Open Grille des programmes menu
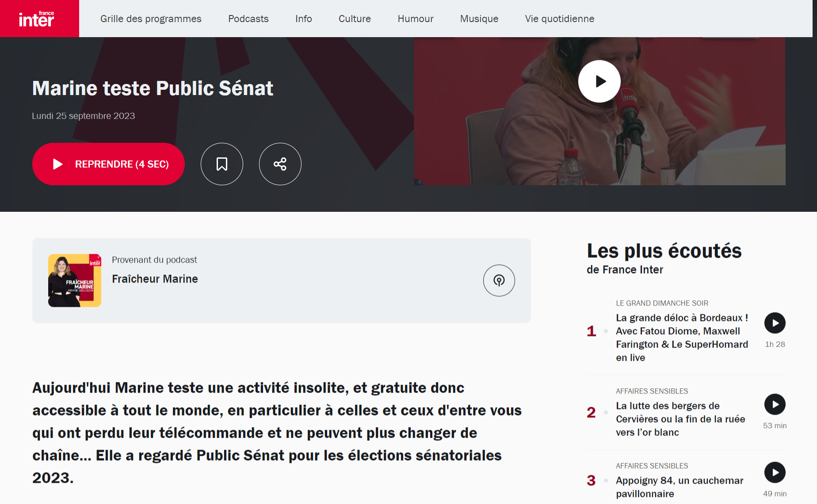The height and width of the screenshot is (504, 817). coord(151,19)
